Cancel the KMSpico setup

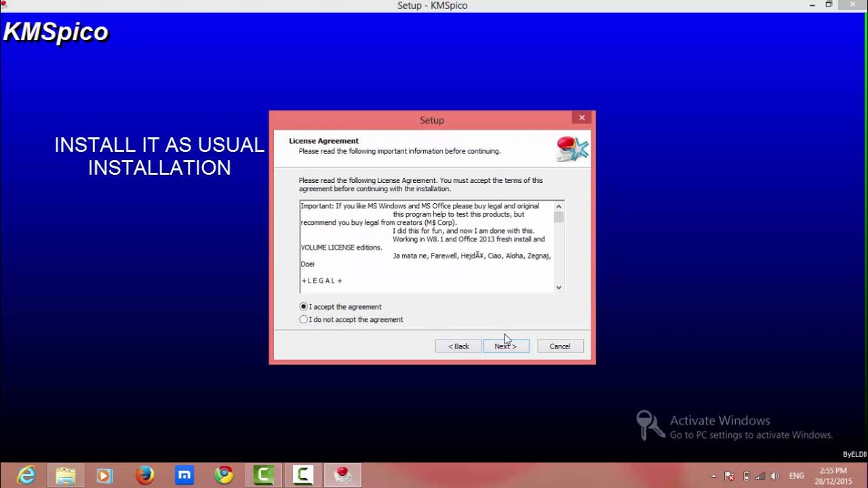pos(560,346)
